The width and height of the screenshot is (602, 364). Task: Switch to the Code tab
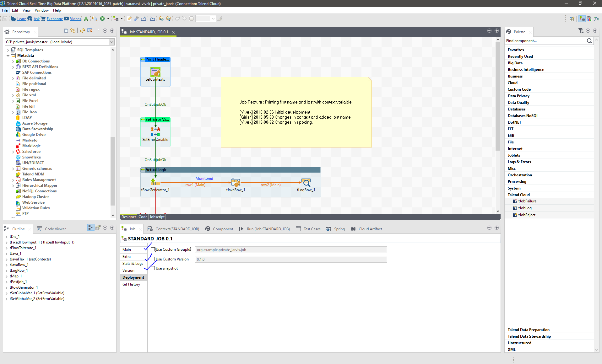[x=143, y=217]
